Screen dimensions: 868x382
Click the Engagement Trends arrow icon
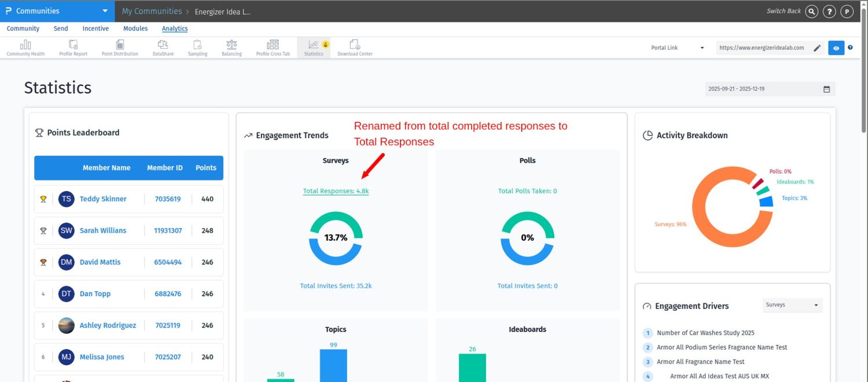point(248,135)
